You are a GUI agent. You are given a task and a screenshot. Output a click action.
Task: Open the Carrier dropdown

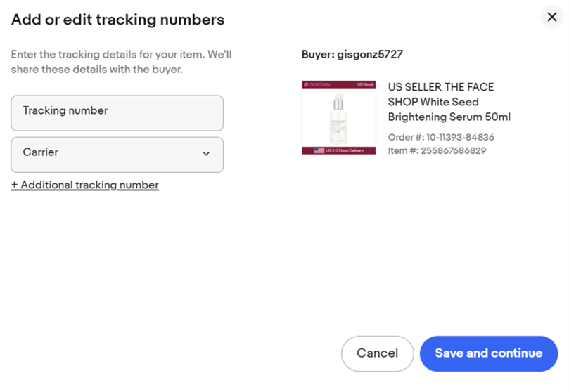pos(117,155)
